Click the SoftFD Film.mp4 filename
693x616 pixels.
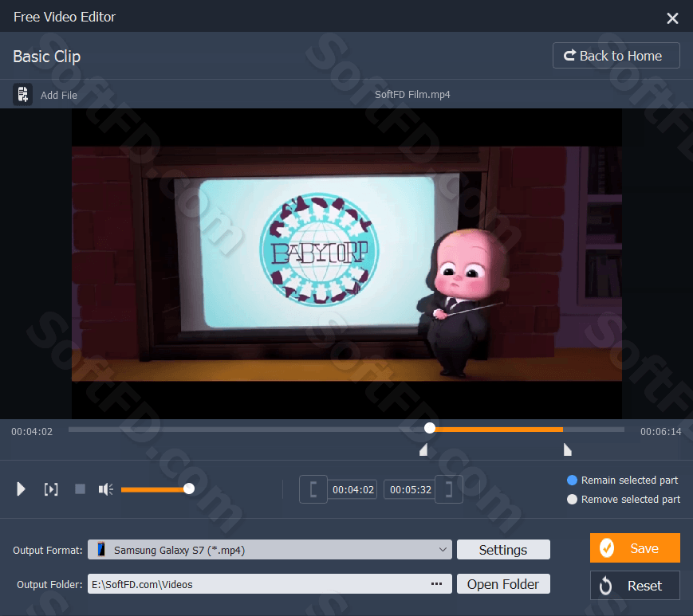[412, 95]
